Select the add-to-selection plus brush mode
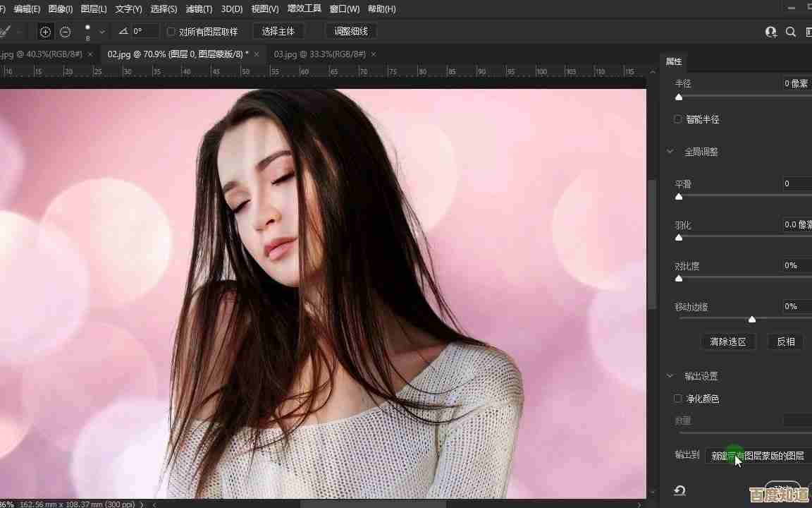The width and height of the screenshot is (812, 508). click(x=45, y=32)
